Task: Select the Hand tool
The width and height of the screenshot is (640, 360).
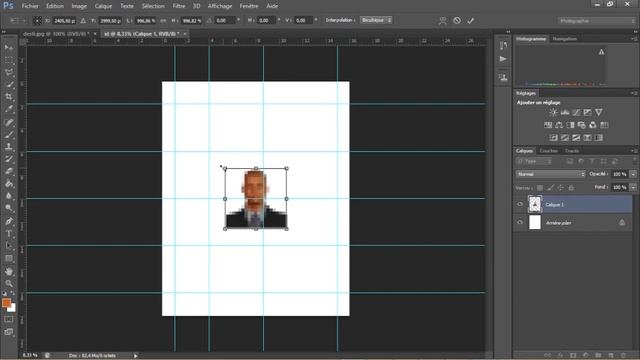Action: coord(9,271)
